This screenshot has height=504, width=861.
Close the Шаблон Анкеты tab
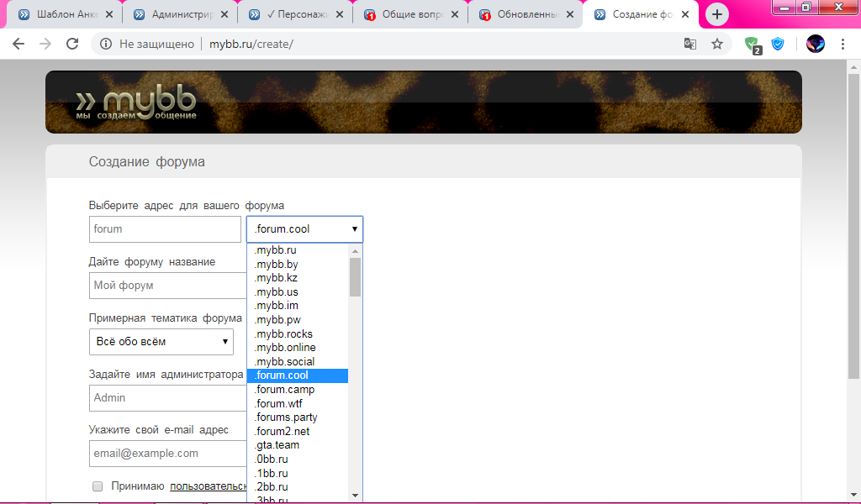click(109, 15)
